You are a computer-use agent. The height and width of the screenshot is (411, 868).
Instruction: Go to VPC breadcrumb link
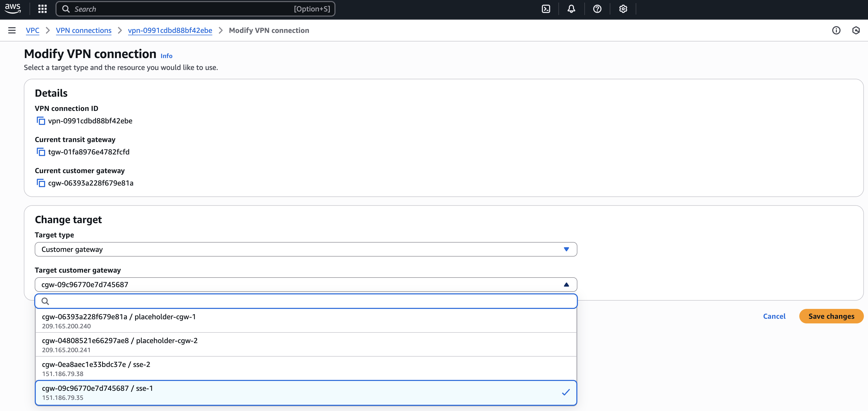point(32,30)
